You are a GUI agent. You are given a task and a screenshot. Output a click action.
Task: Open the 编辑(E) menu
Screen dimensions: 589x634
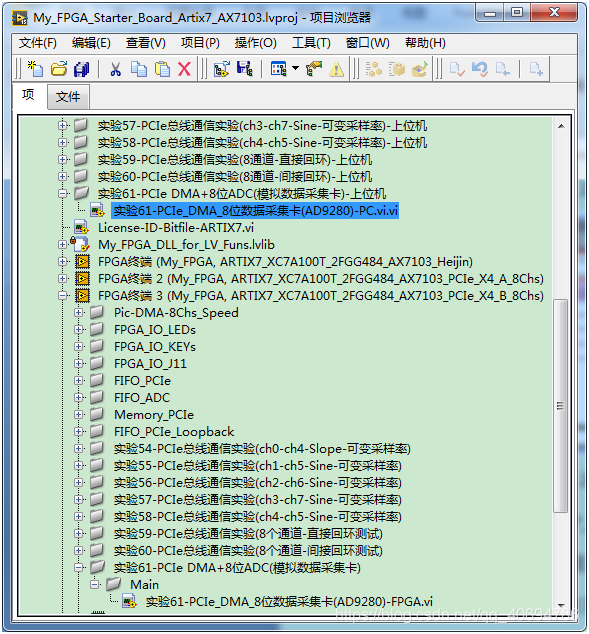point(91,43)
